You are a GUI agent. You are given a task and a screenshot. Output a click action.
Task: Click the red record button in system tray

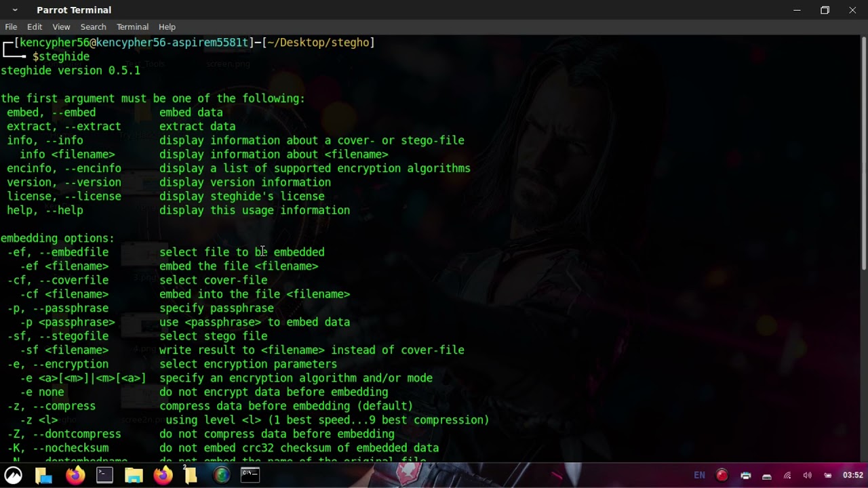722,475
